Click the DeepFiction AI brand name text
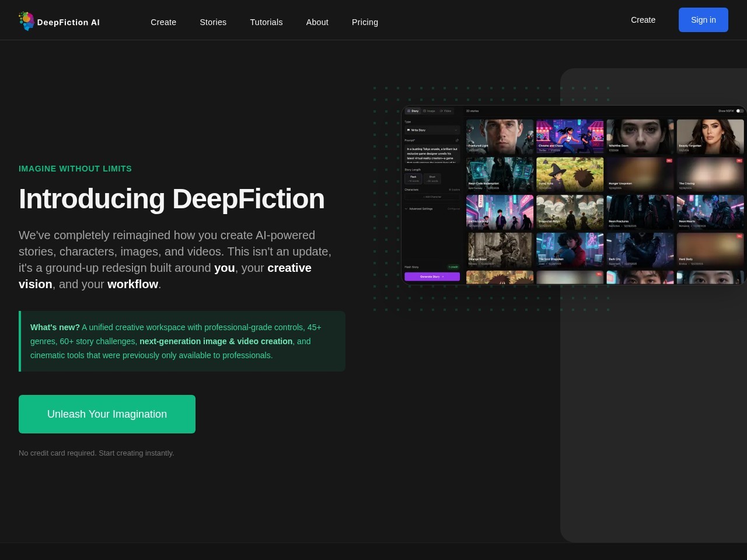 click(x=68, y=22)
